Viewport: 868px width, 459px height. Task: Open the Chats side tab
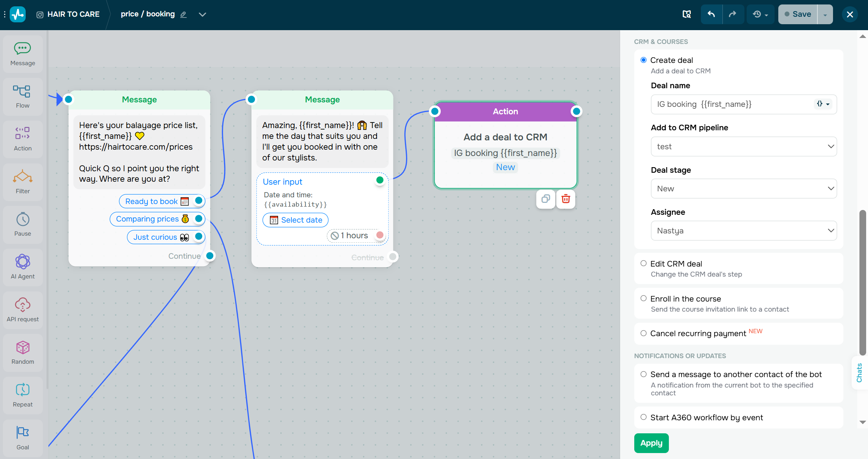859,373
